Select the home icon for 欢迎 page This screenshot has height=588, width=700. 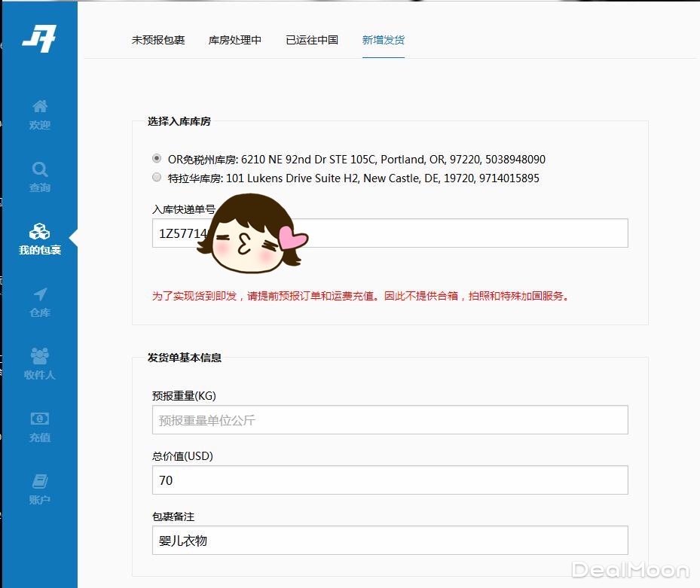(x=39, y=106)
